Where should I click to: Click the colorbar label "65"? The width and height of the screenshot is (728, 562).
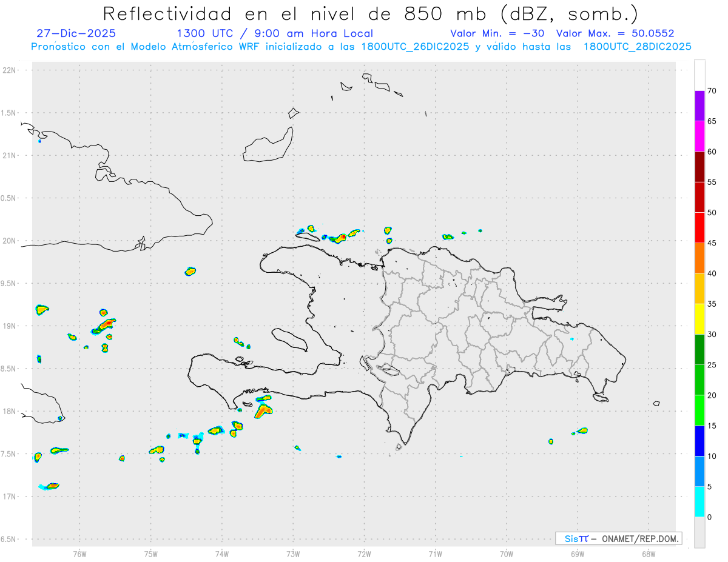coord(712,121)
